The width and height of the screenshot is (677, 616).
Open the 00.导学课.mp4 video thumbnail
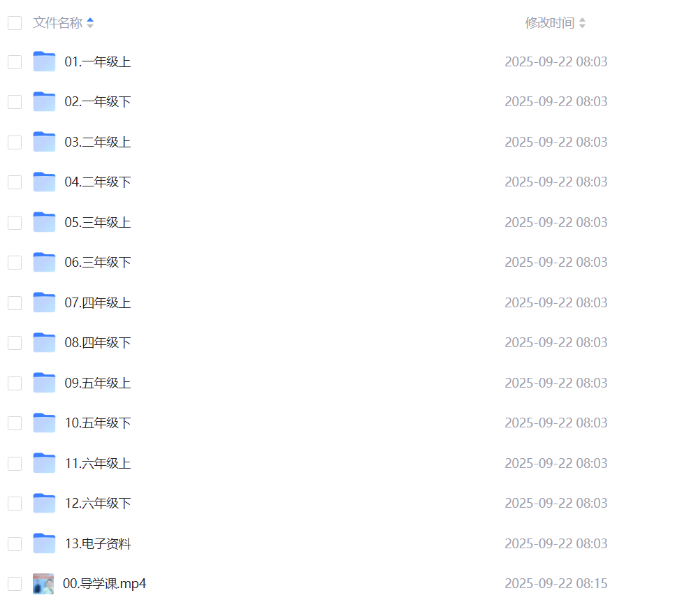tap(43, 584)
